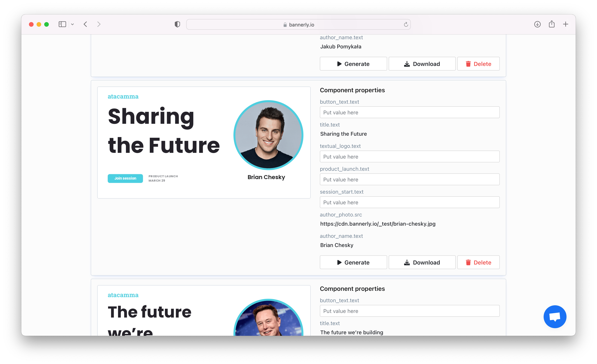Click the page share/export button in toolbar
597x364 pixels.
[x=552, y=24]
